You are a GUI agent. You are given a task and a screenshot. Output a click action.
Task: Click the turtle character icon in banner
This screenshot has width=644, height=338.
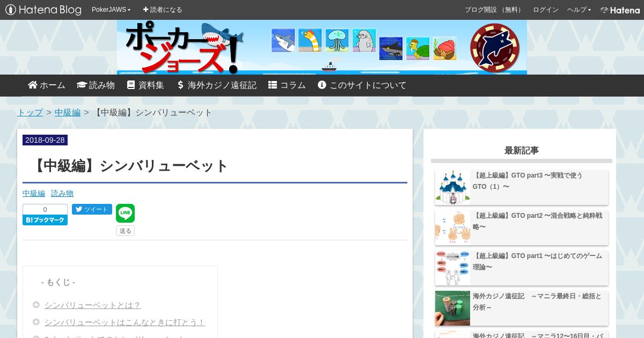pyautogui.click(x=418, y=48)
